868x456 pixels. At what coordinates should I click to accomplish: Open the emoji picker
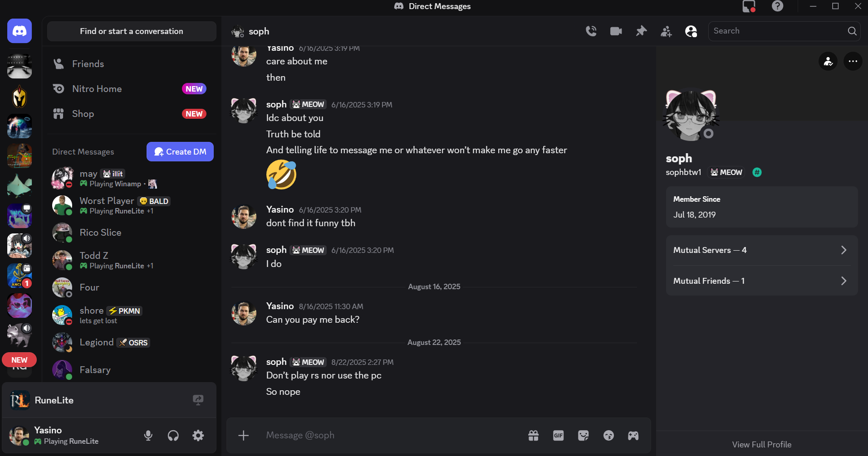click(608, 436)
